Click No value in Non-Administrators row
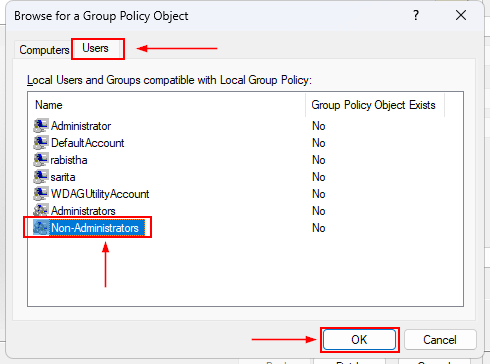 tap(318, 228)
